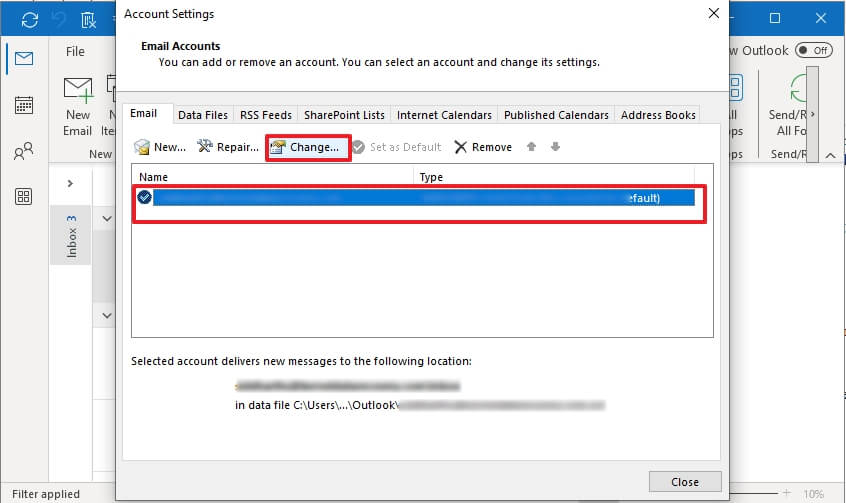Switch to the RSS Feeds tab
Viewport: 846px width, 503px height.
(266, 115)
